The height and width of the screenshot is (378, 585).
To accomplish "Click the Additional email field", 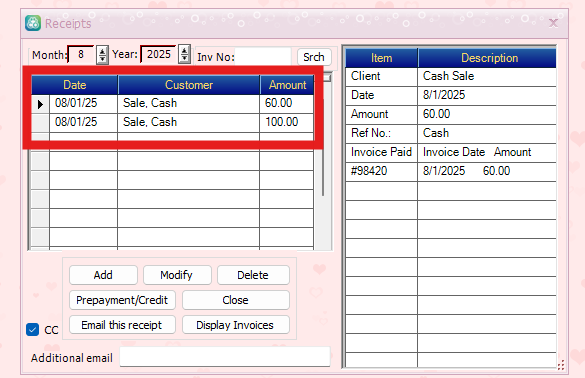I will [x=225, y=357].
